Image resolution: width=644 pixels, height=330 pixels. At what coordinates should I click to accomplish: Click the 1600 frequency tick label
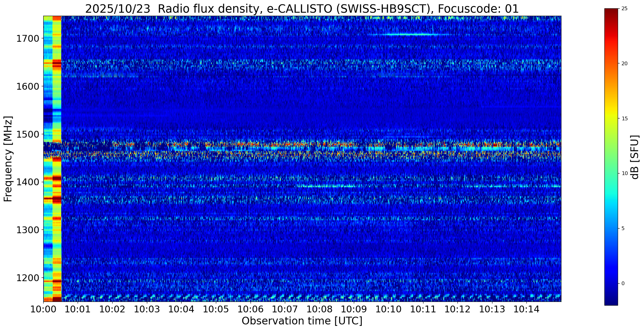[28, 86]
